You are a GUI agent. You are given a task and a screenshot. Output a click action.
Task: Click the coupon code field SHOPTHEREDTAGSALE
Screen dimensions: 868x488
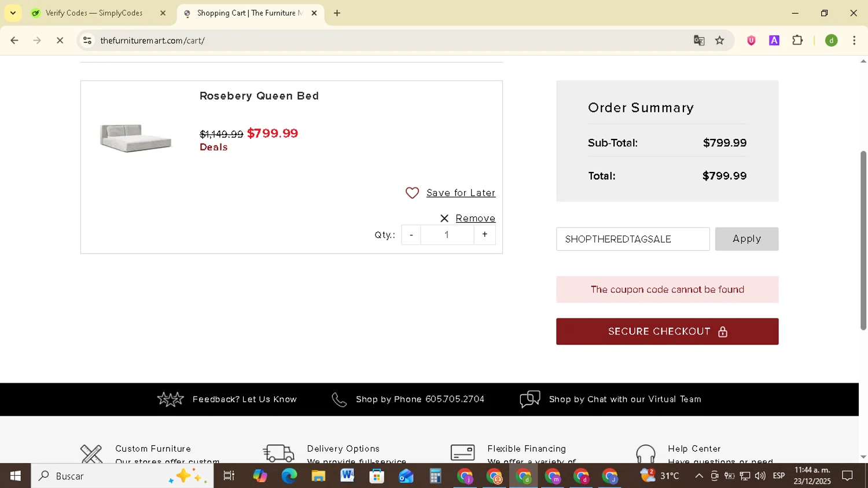[x=633, y=239]
